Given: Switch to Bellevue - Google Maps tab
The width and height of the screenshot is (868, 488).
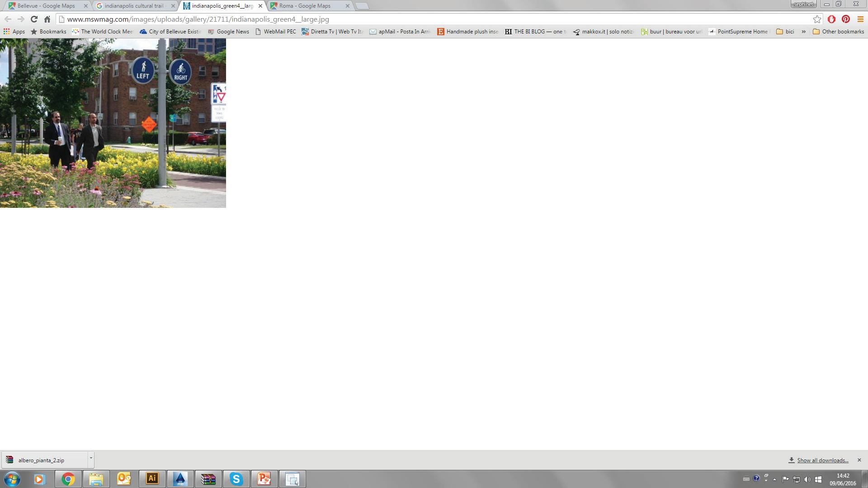Looking at the screenshot, I should 45,6.
